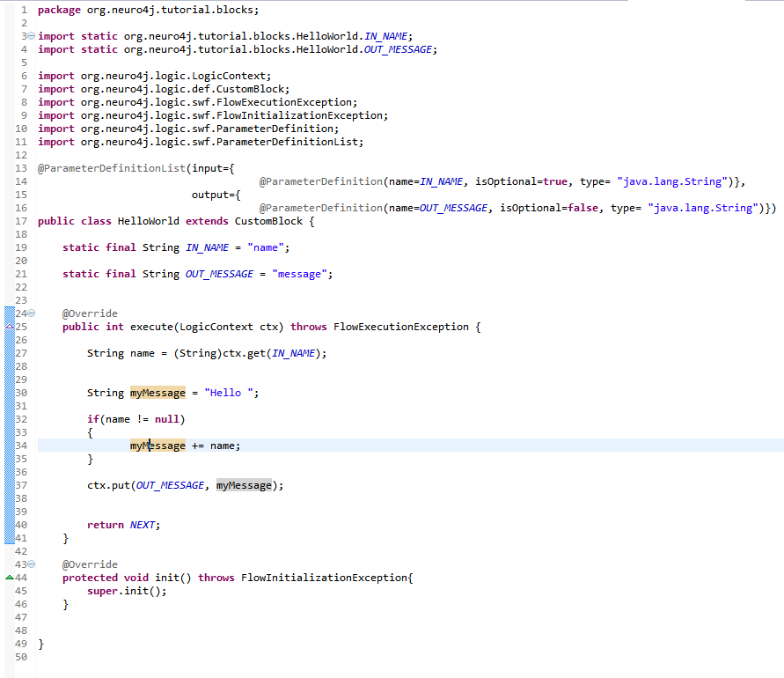Click ctx.put on line 37

click(108, 485)
